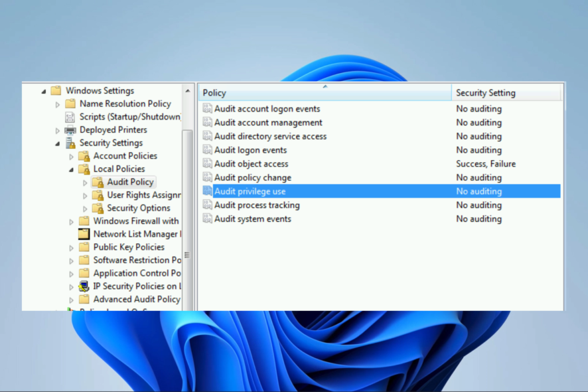Select User Rights Assignment in the tree

(141, 195)
